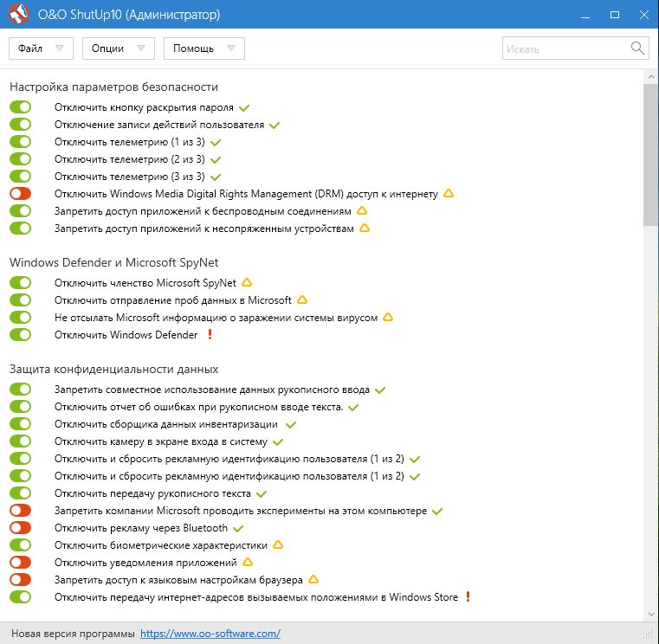659x644 pixels.
Task: Open the Файл dropdown menu
Action: pos(41,48)
